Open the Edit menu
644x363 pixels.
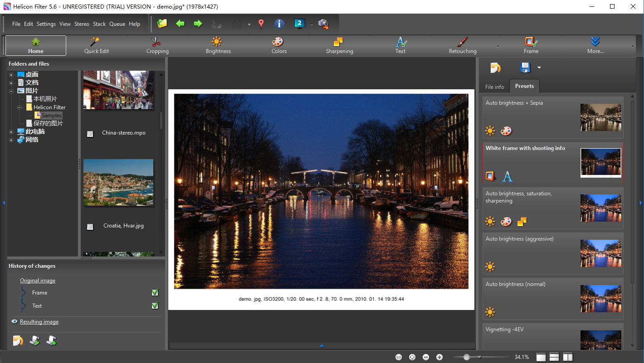coord(29,24)
